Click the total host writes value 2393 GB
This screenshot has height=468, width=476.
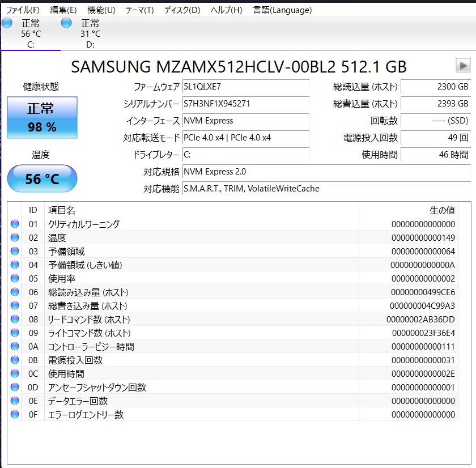click(x=436, y=104)
